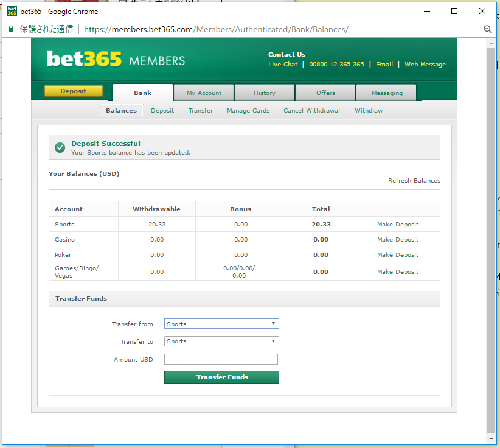Click the scrollbar up arrow
Image resolution: width=500 pixels, height=448 pixels.
[491, 43]
